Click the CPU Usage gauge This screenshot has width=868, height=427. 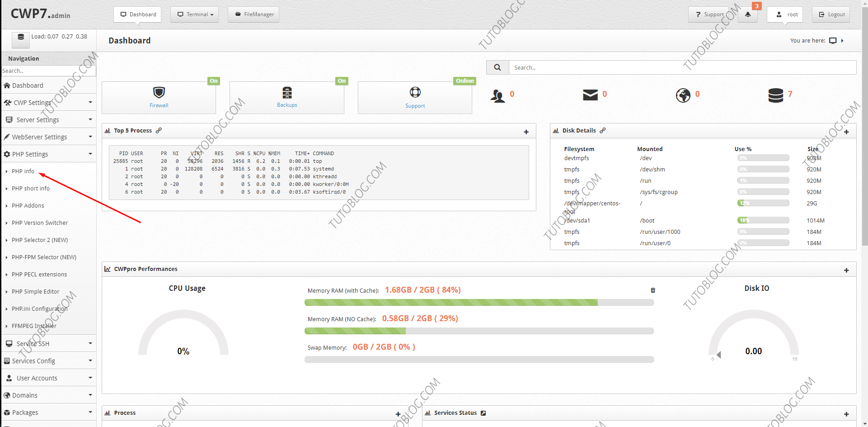pyautogui.click(x=183, y=333)
